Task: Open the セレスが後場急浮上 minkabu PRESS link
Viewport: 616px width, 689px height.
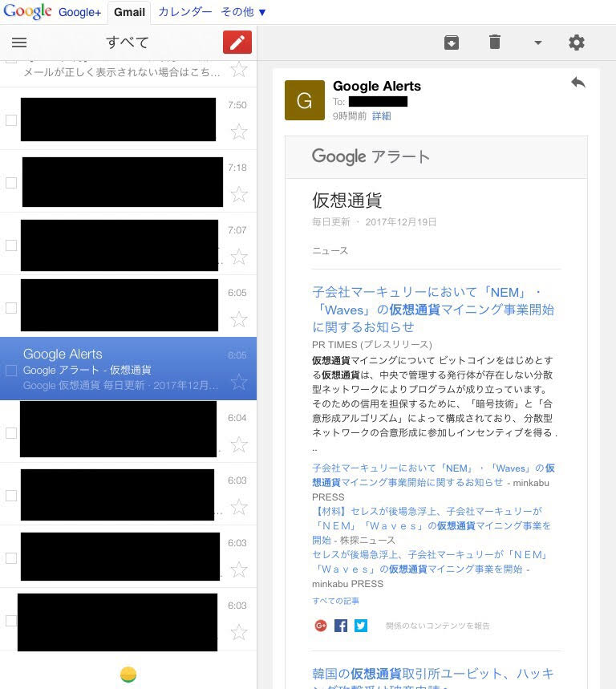Action: coord(430,562)
